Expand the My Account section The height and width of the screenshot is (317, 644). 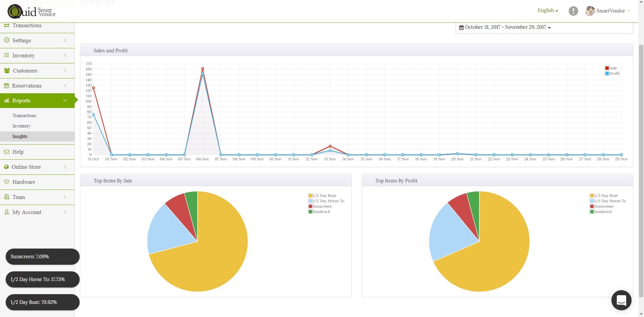coord(27,212)
